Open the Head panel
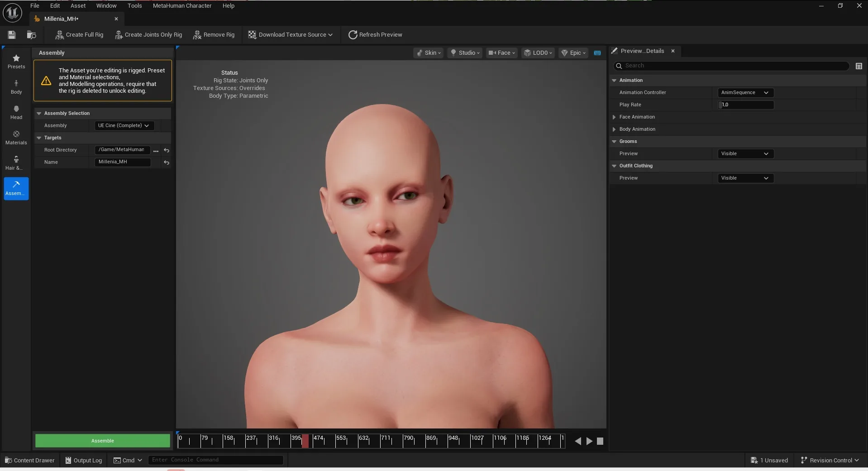 tap(16, 112)
